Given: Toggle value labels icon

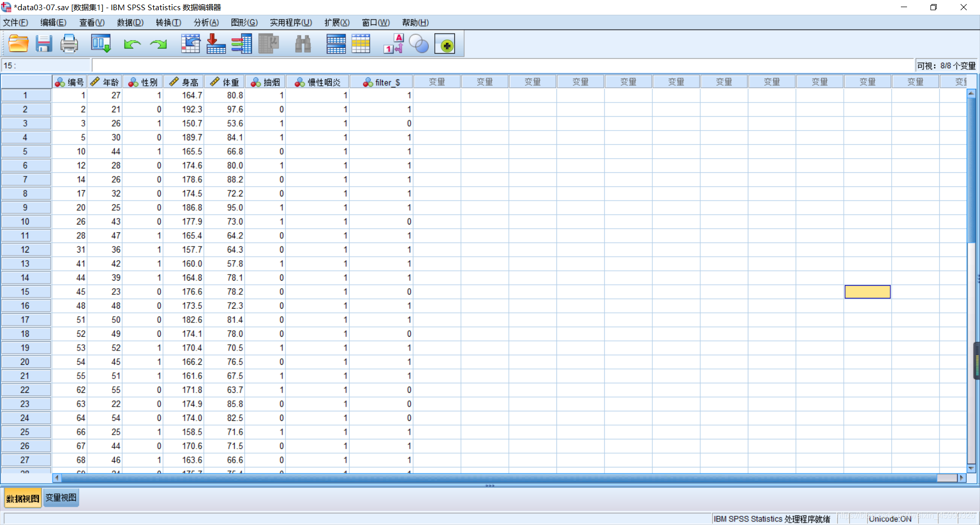Looking at the screenshot, I should (394, 44).
